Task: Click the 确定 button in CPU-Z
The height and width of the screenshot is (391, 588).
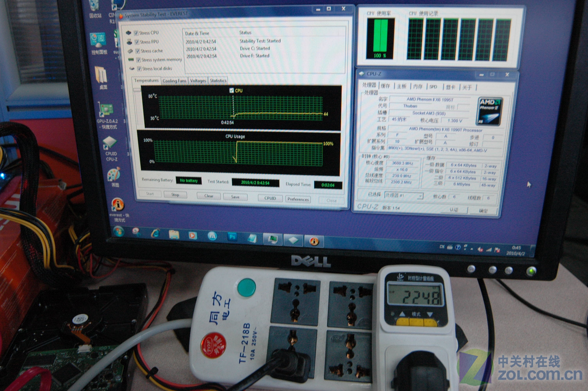Action: click(483, 211)
